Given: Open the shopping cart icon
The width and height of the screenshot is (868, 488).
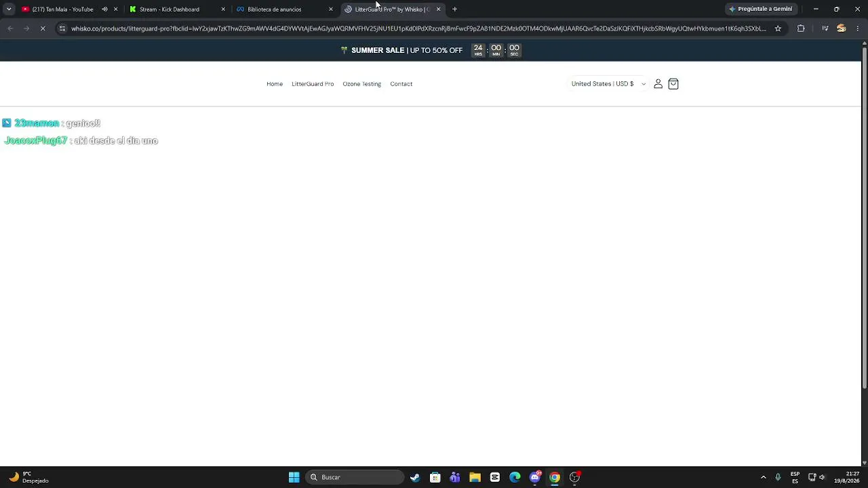Looking at the screenshot, I should 673,84.
